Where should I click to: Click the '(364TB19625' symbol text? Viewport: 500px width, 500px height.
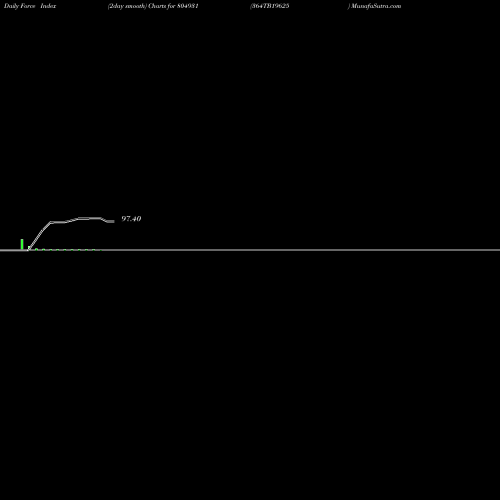click(269, 6)
